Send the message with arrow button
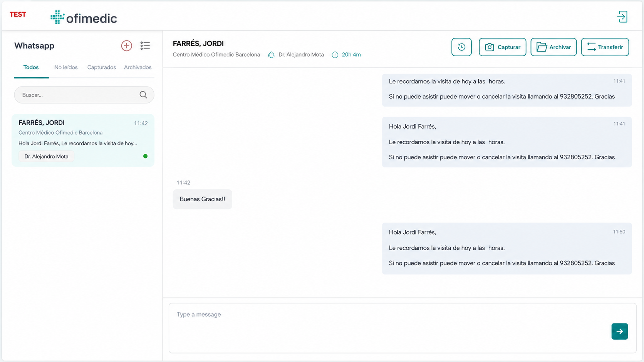This screenshot has height=362, width=644. pyautogui.click(x=619, y=331)
